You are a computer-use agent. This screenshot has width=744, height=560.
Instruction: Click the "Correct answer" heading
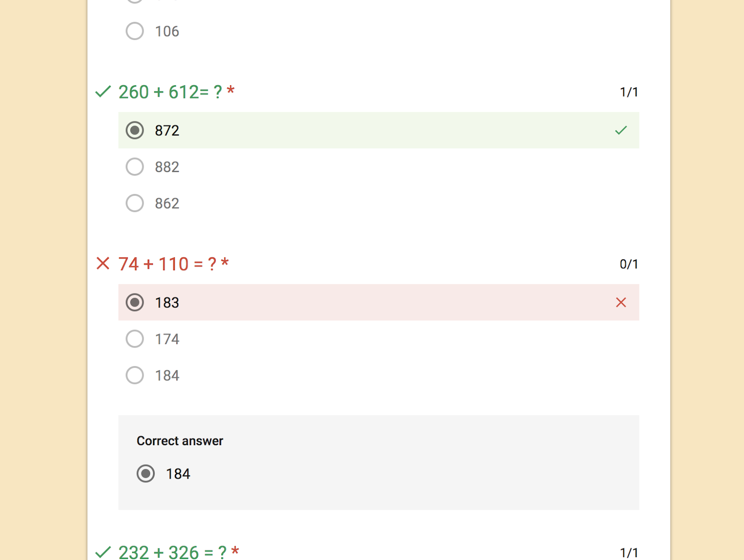[x=180, y=441]
